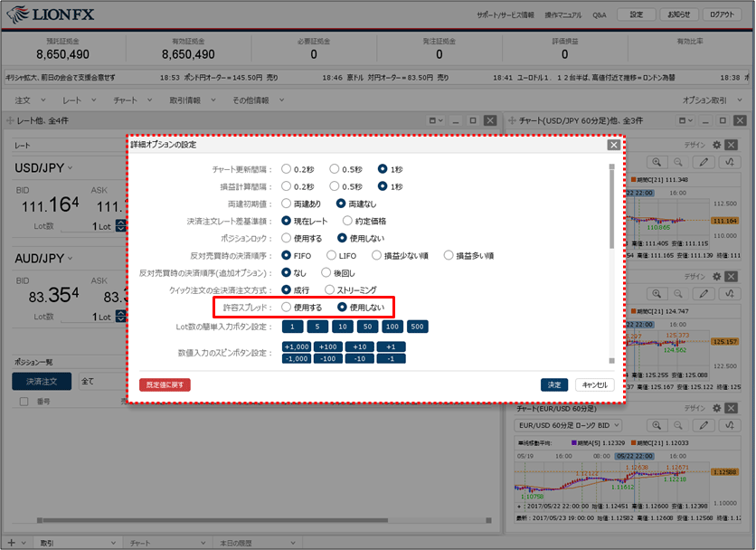Tick the checkbox beside 番号 column

point(24,402)
